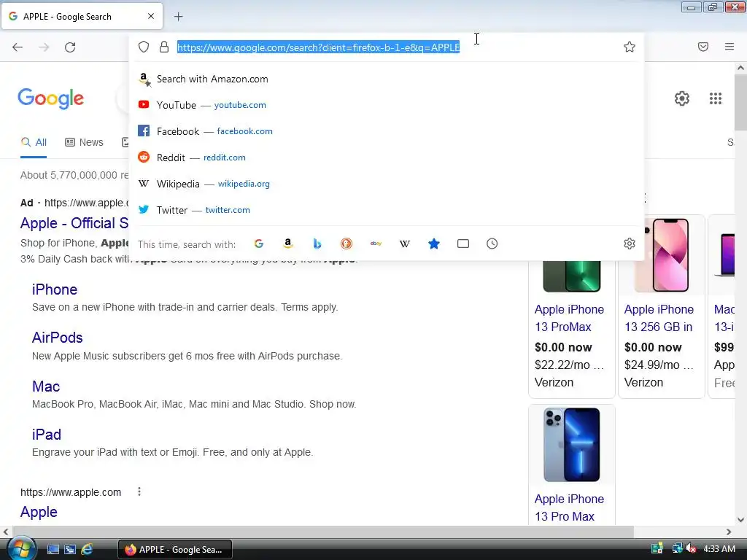Open the Google apps grid
Image resolution: width=747 pixels, height=560 pixels.
click(x=716, y=98)
